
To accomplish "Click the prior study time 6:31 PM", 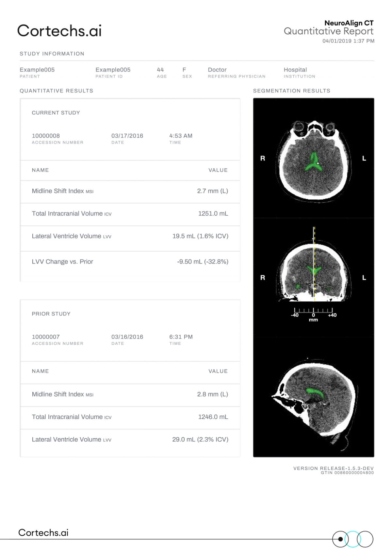I will [181, 337].
